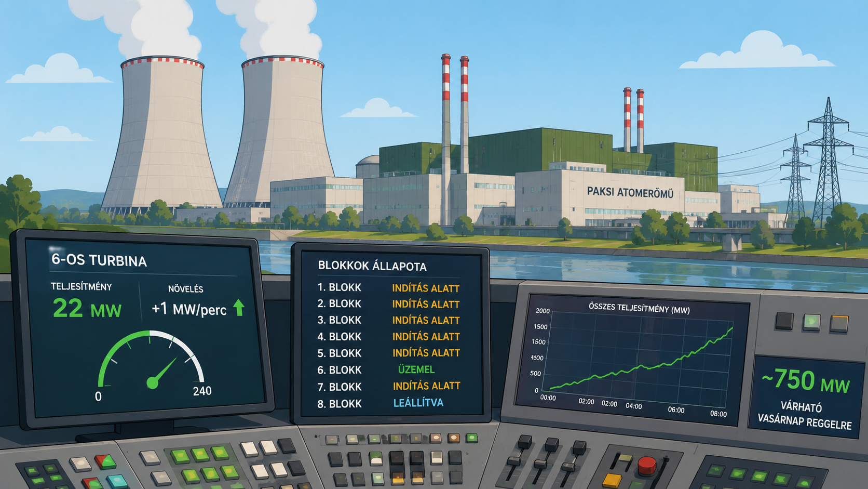Select the '6. BLOKK' row label
Image resolution: width=868 pixels, height=489 pixels.
coord(339,370)
